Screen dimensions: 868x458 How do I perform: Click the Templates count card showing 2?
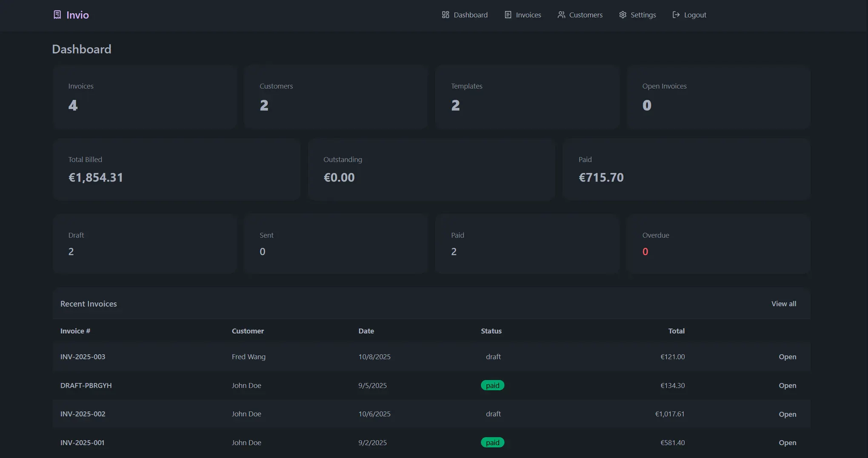click(x=527, y=97)
